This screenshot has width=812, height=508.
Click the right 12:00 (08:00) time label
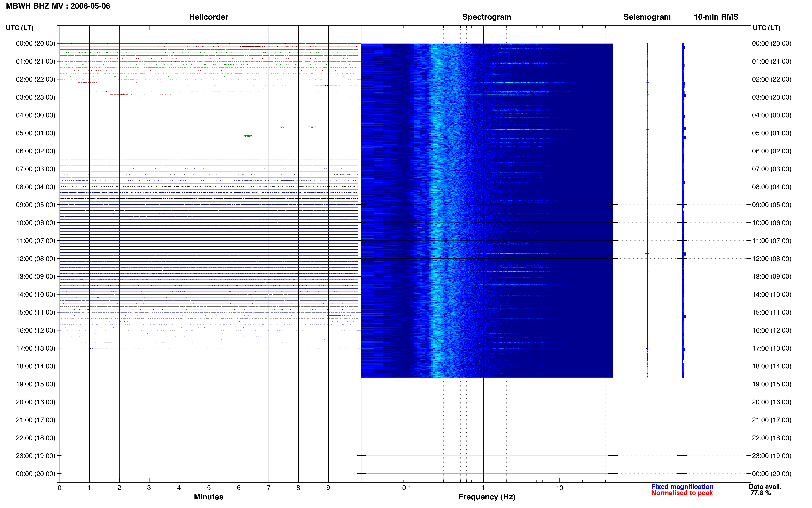(x=772, y=259)
